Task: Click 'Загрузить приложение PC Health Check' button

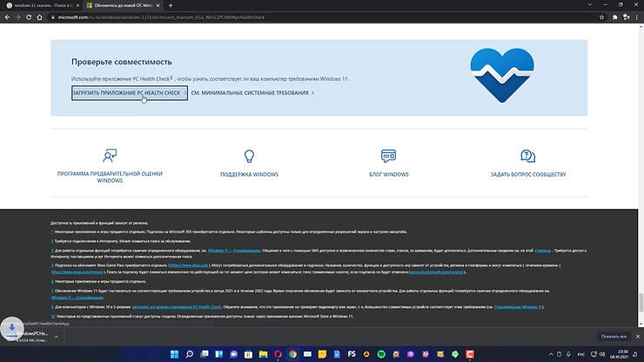Action: click(130, 93)
